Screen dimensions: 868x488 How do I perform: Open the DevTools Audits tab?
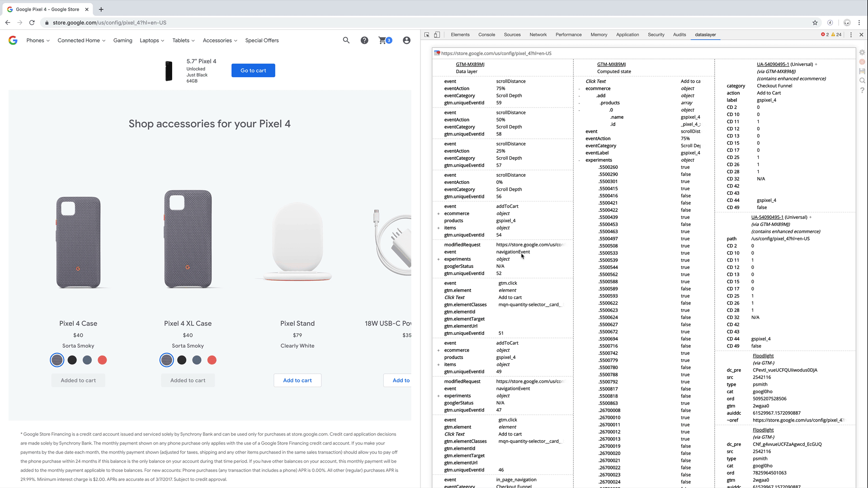coord(679,35)
